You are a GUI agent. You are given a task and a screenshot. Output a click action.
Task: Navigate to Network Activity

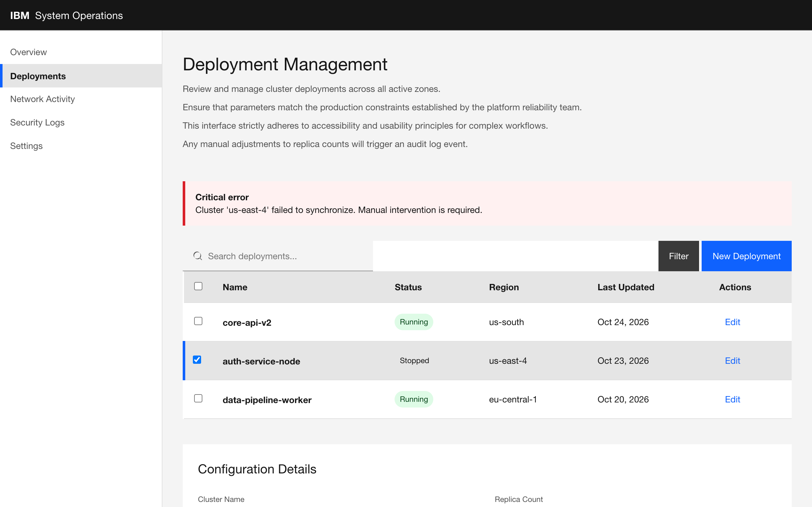(42, 99)
